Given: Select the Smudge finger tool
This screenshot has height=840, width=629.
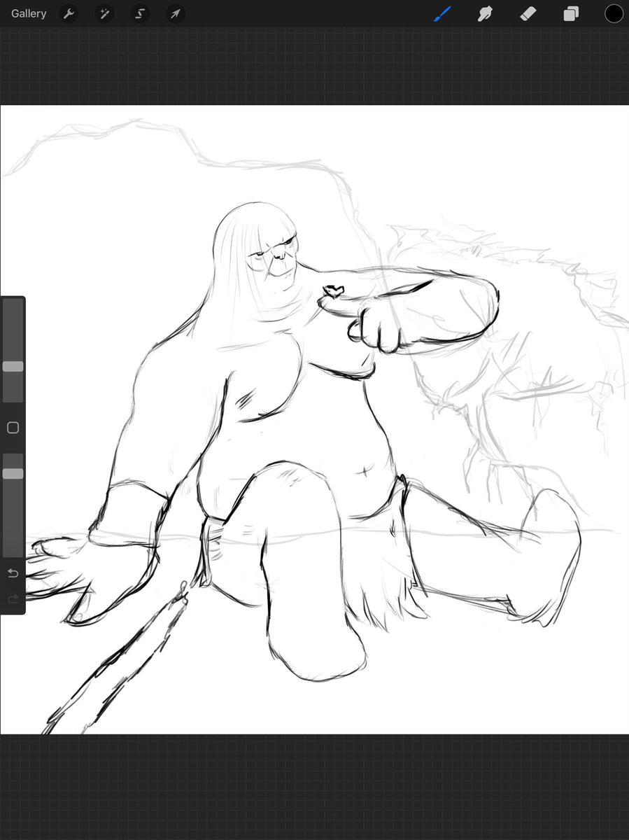Looking at the screenshot, I should [x=485, y=13].
